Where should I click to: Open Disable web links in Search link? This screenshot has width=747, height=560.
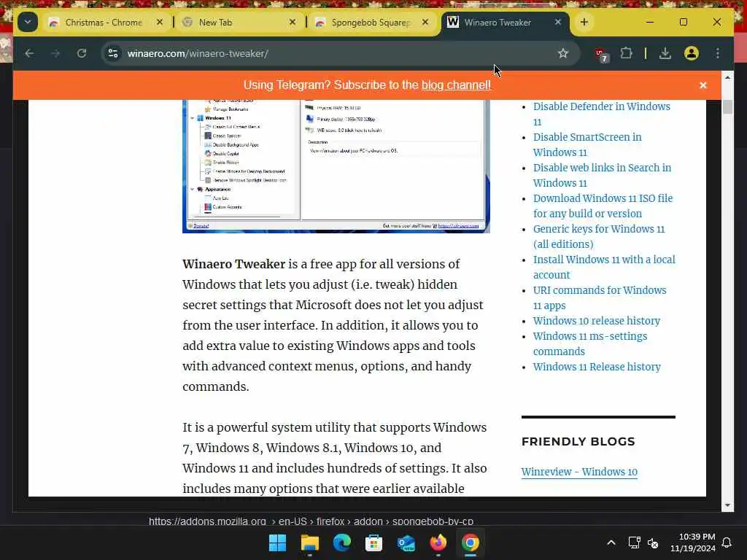(602, 175)
